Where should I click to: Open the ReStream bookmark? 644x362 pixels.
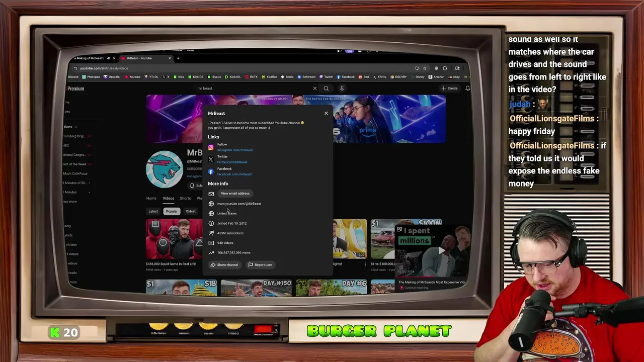coord(307,77)
